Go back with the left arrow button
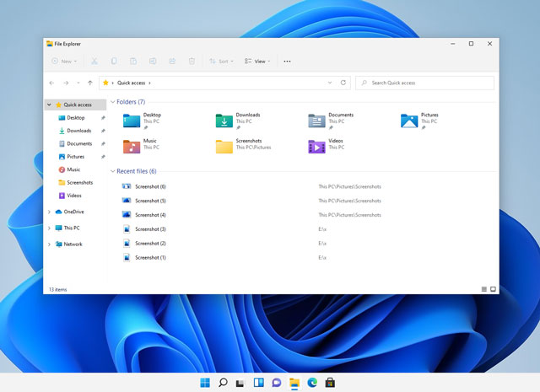This screenshot has height=392, width=540. [51, 83]
